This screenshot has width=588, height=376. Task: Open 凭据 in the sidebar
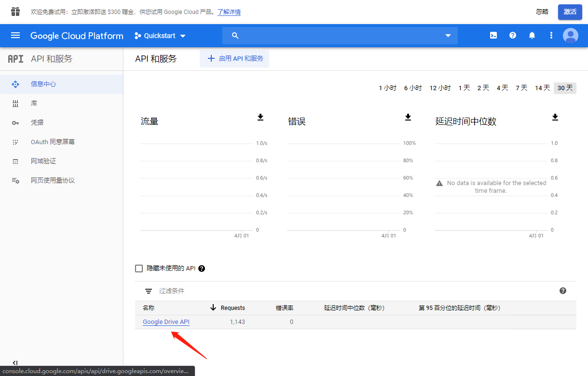click(61, 122)
